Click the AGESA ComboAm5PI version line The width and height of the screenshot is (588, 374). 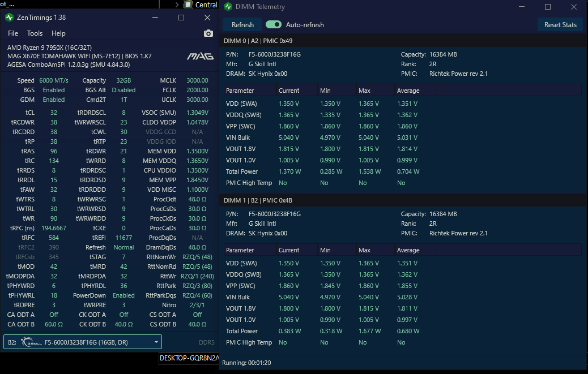pyautogui.click(x=69, y=65)
